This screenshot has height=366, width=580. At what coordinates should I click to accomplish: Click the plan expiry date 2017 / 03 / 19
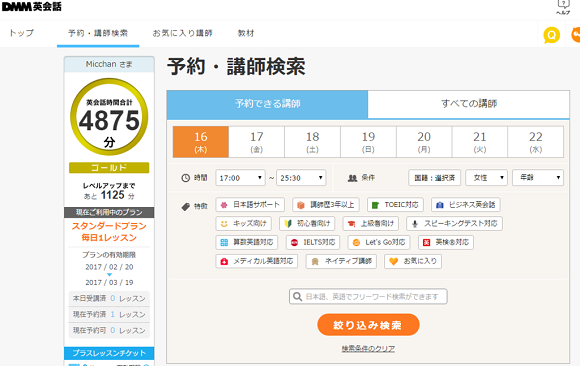click(x=109, y=282)
